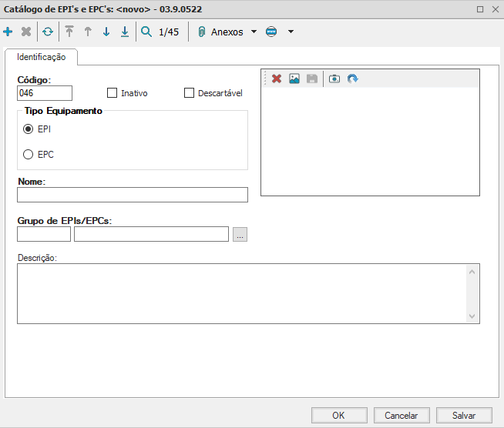Open Grupo de EPIs/EPCs lookup button
This screenshot has height=428, width=504.
[240, 235]
